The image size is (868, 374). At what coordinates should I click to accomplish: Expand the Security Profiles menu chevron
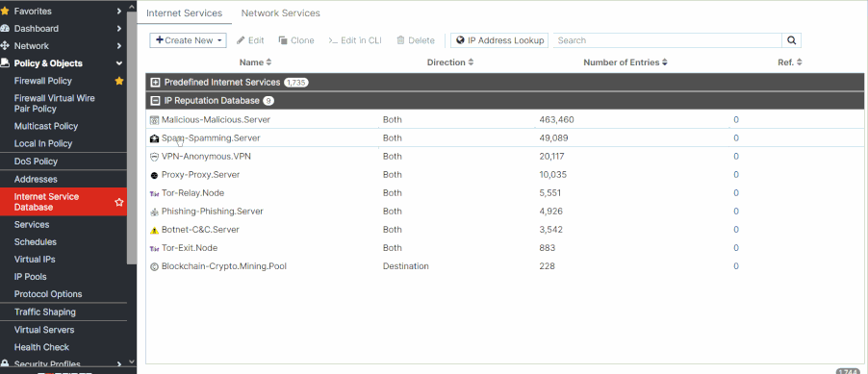(x=119, y=364)
